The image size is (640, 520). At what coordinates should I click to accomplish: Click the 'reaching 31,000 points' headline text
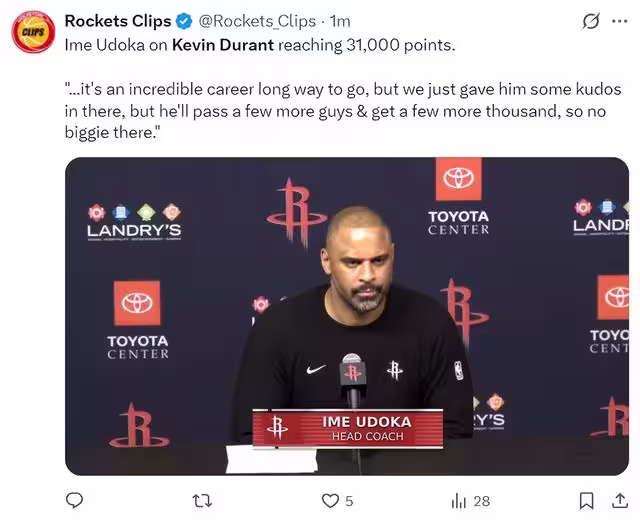point(367,45)
